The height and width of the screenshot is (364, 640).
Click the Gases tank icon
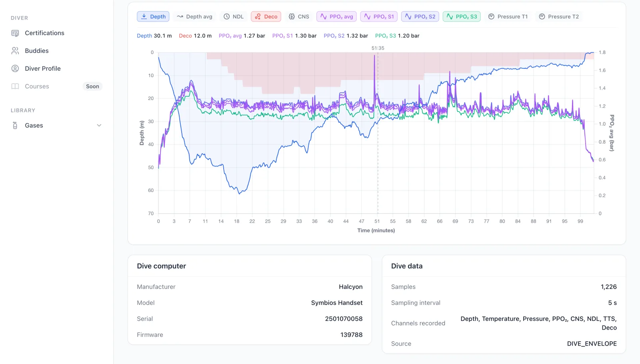[x=15, y=126]
